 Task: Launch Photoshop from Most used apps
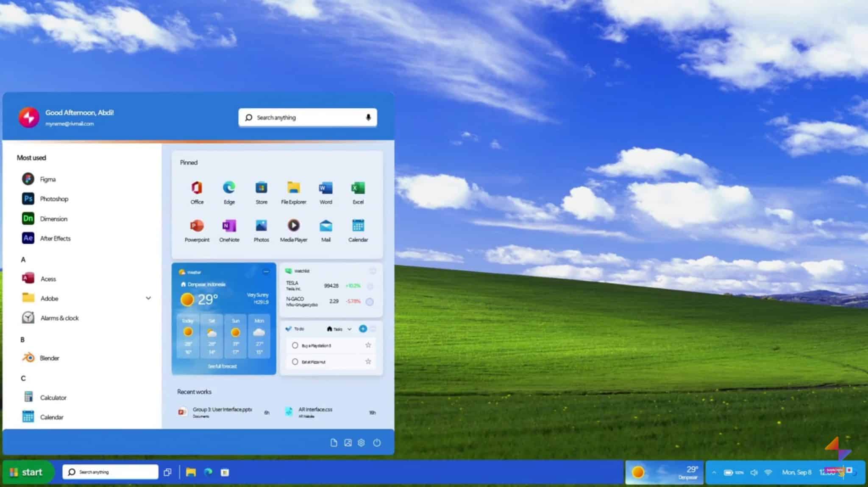click(54, 199)
